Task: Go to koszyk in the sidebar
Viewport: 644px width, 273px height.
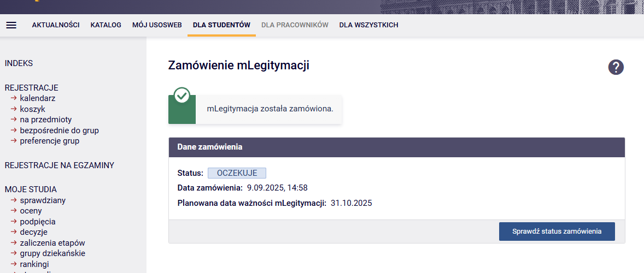Action: (x=32, y=109)
